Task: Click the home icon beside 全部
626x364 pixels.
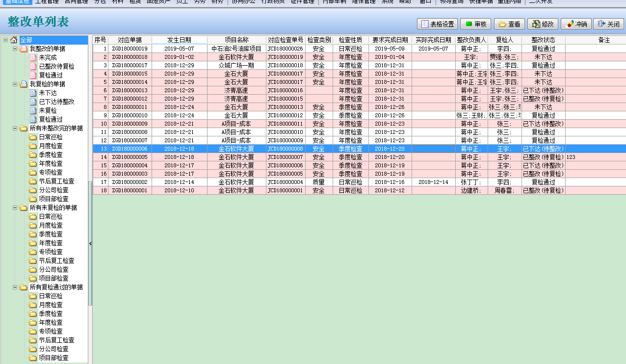Action: 14,40
